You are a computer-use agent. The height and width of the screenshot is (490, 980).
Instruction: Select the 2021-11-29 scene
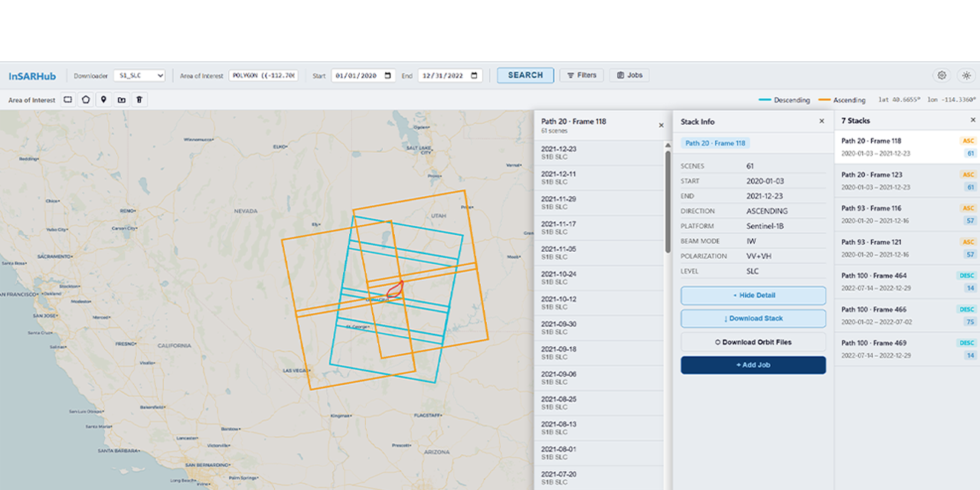pos(599,203)
